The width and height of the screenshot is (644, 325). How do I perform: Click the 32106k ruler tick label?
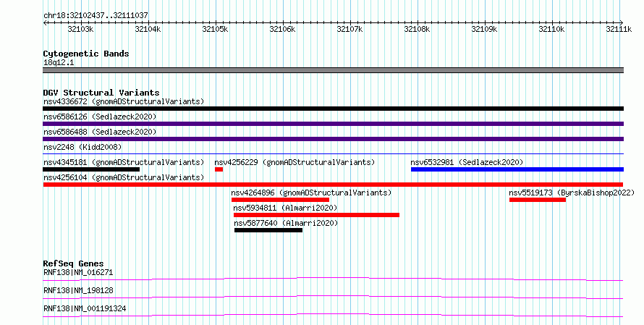point(282,29)
